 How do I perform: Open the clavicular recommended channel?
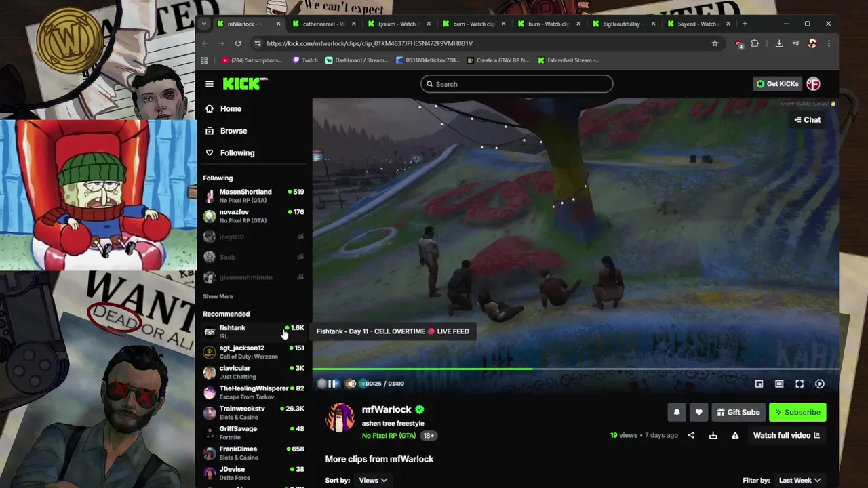point(254,372)
